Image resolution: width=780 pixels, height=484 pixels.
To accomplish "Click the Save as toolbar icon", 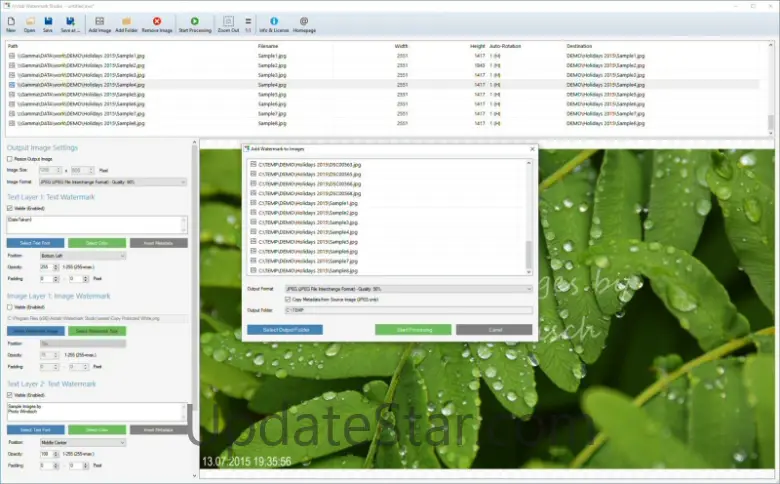I will pos(69,23).
